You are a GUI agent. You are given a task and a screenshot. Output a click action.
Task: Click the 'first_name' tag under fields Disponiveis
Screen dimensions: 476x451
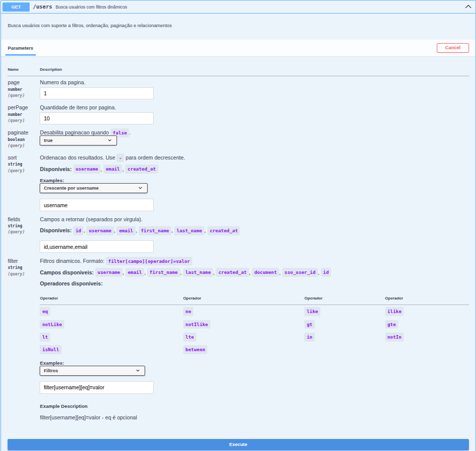[155, 230]
